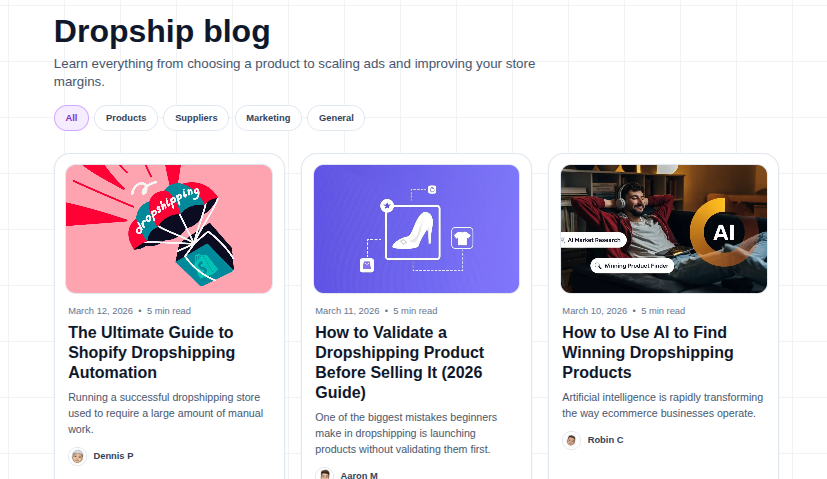Open the parachute dropshipping thumbnail
Viewport: 827px width, 479px height.
click(169, 229)
